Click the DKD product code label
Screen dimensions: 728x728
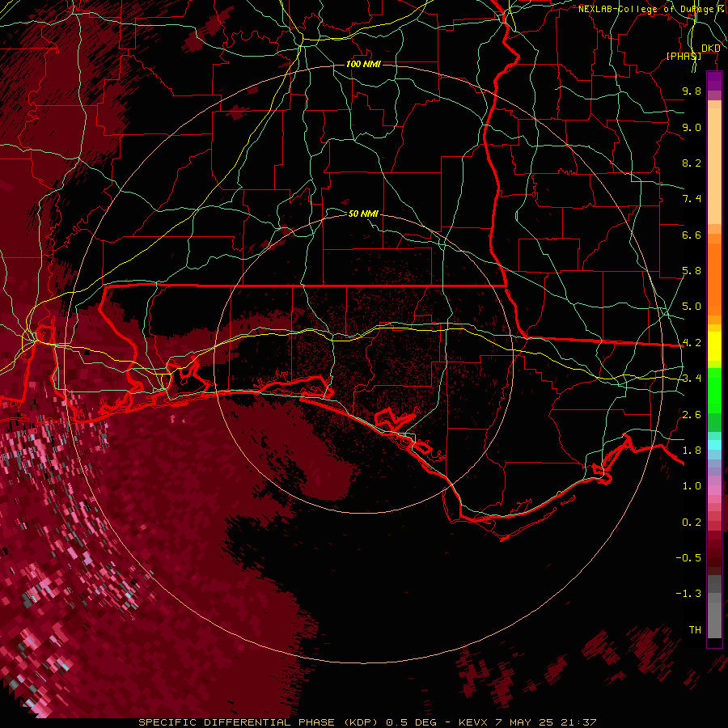711,49
